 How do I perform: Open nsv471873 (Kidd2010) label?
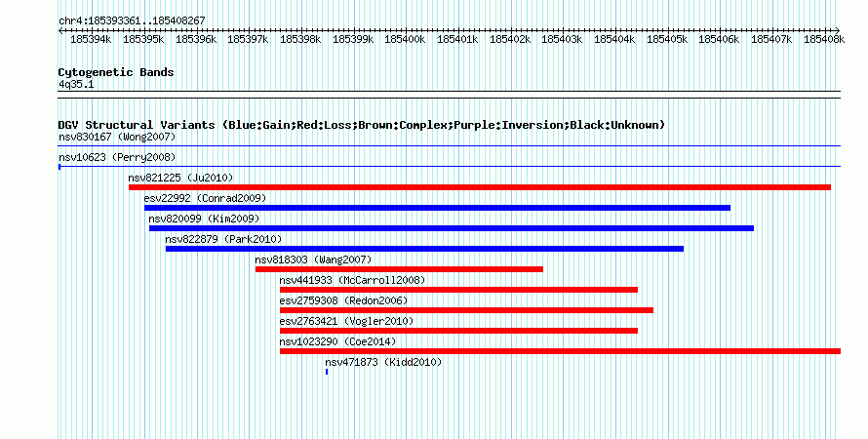point(383,362)
